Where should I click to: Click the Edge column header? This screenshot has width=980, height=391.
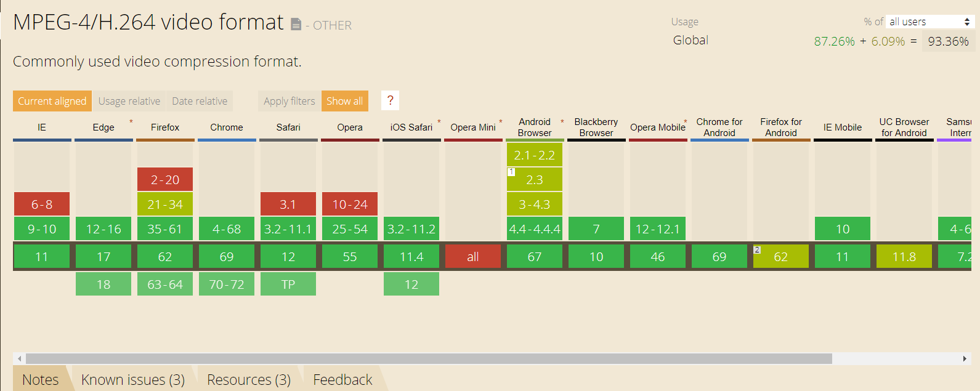[x=103, y=127]
